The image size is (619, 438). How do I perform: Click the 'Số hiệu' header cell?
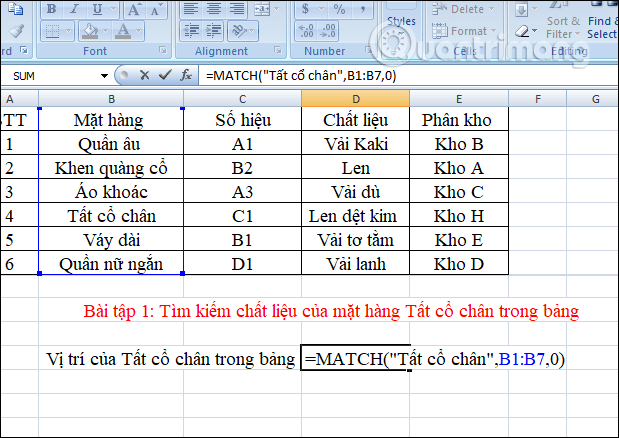tap(242, 120)
